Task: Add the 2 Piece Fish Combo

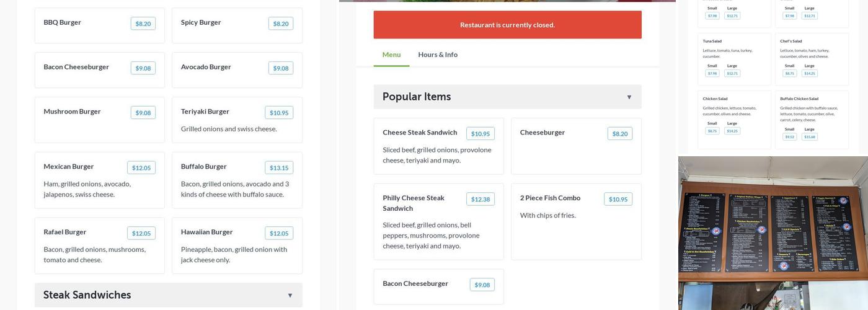Action: point(618,200)
